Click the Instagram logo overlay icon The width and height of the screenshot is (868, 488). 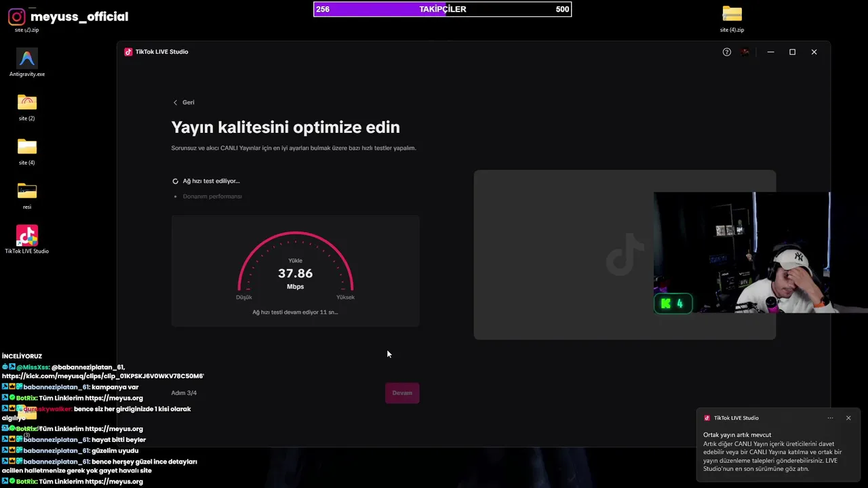click(16, 17)
